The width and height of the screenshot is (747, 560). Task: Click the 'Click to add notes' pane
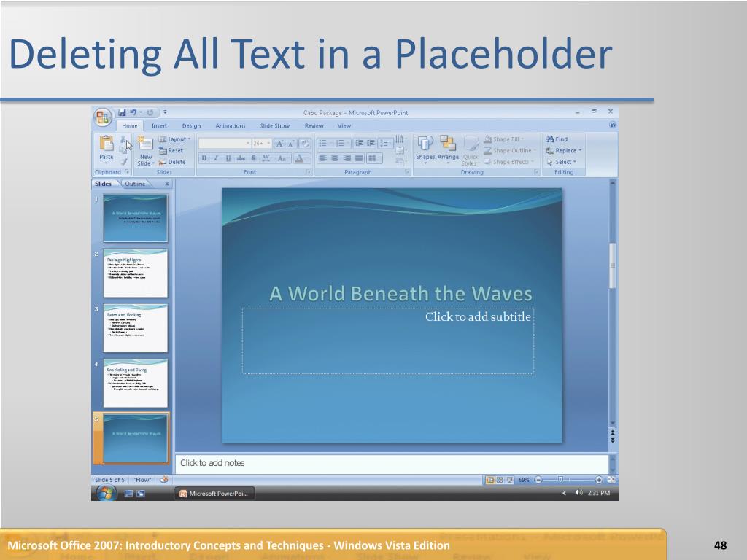coord(392,463)
